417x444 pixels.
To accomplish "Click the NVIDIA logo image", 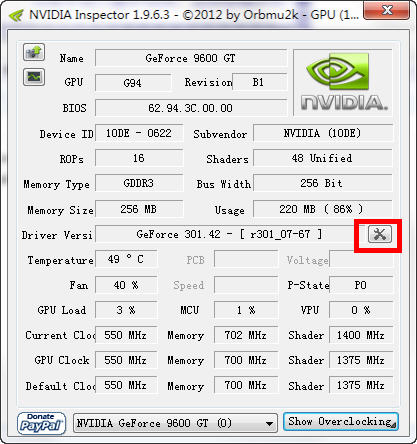I will 343,82.
